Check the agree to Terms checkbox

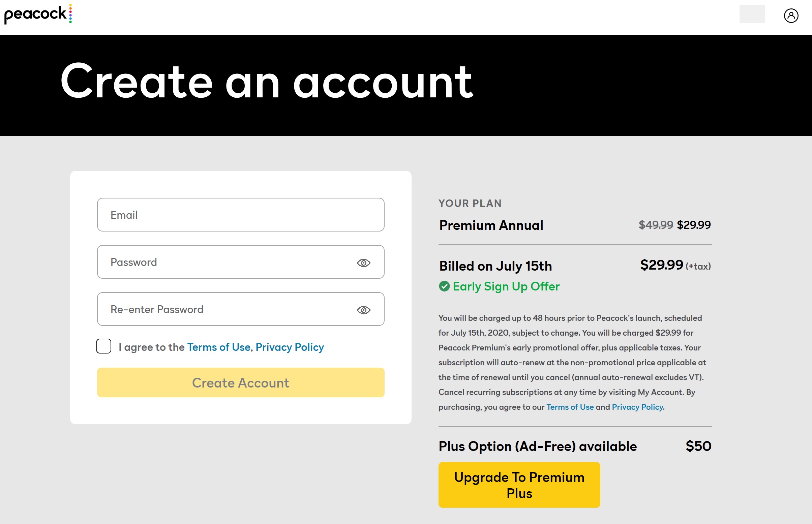[x=104, y=346]
